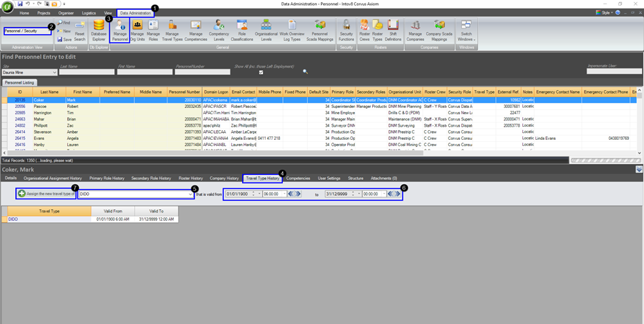644x324 pixels.
Task: Switch to the Home ribbon tab
Action: 24,13
